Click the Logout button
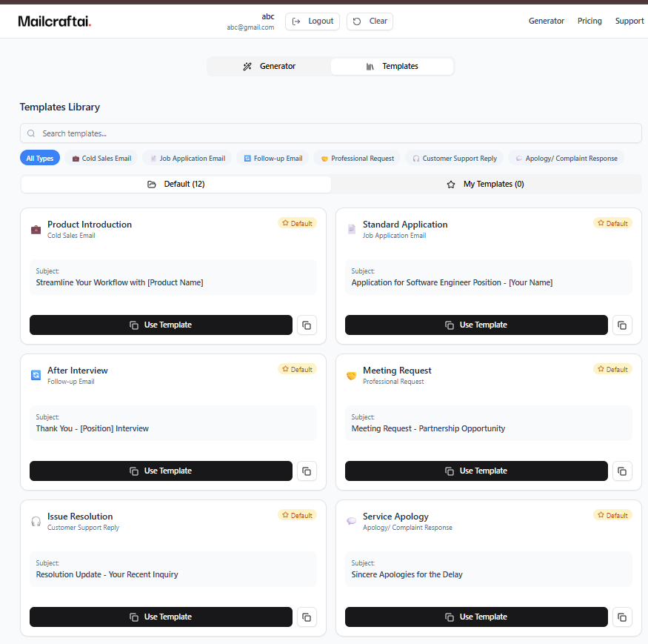Image resolution: width=648 pixels, height=644 pixels. tap(312, 21)
